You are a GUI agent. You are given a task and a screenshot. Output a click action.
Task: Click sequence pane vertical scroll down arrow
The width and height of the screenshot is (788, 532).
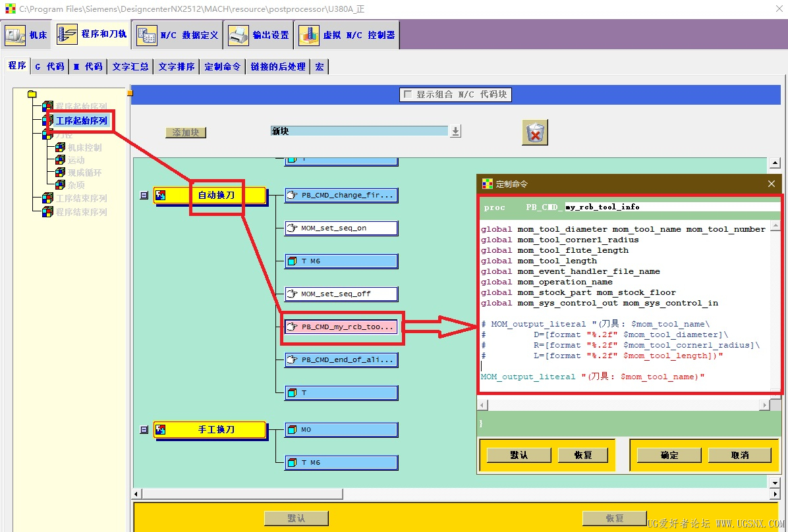[774, 483]
